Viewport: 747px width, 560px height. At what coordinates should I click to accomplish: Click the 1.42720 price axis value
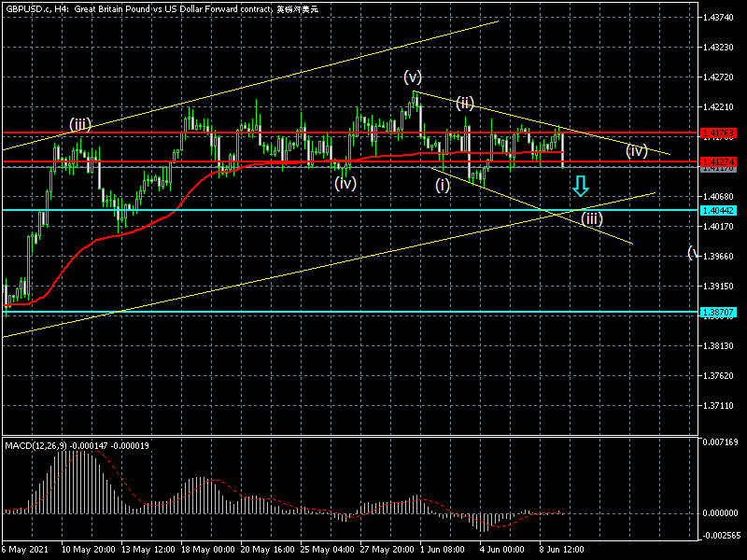coord(718,77)
